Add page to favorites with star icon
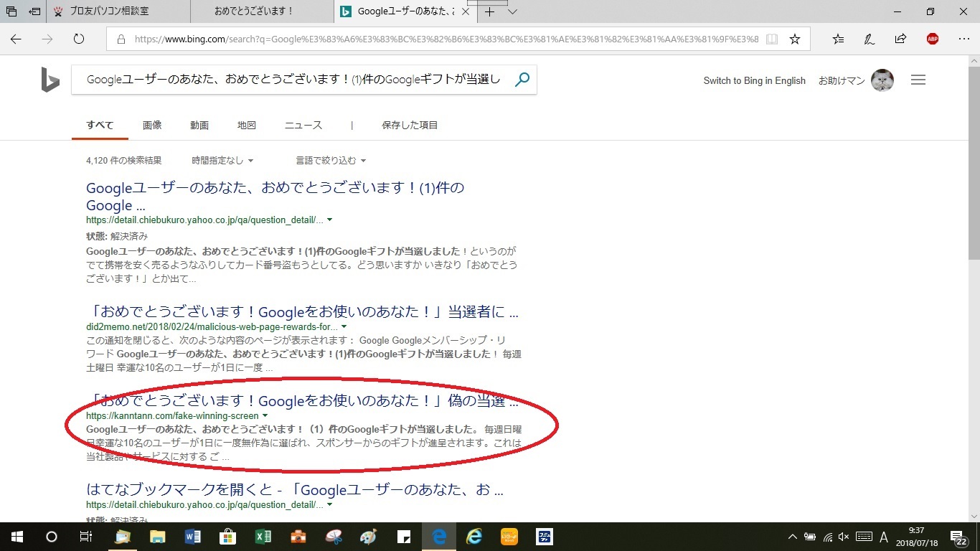Image resolution: width=980 pixels, height=551 pixels. click(x=795, y=39)
